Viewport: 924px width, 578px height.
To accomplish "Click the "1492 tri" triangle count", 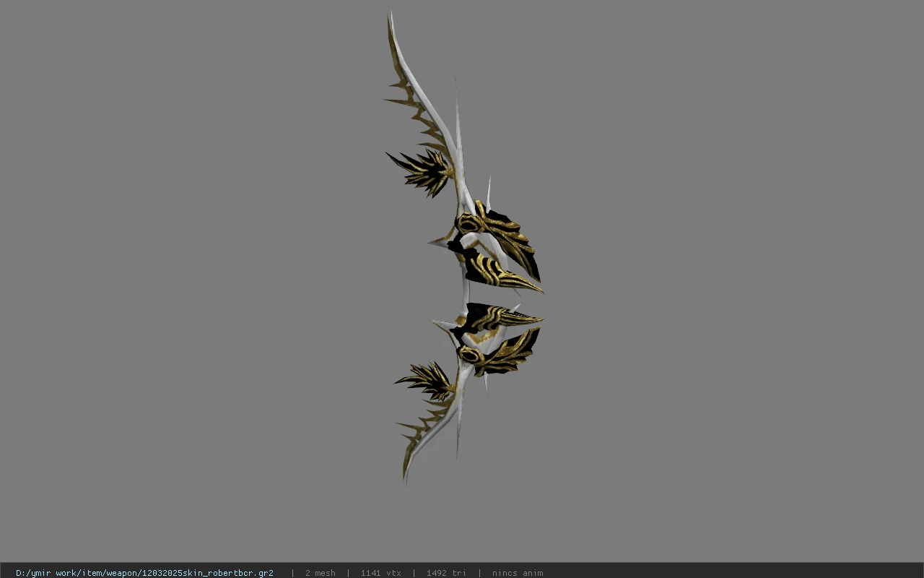I will 446,573.
